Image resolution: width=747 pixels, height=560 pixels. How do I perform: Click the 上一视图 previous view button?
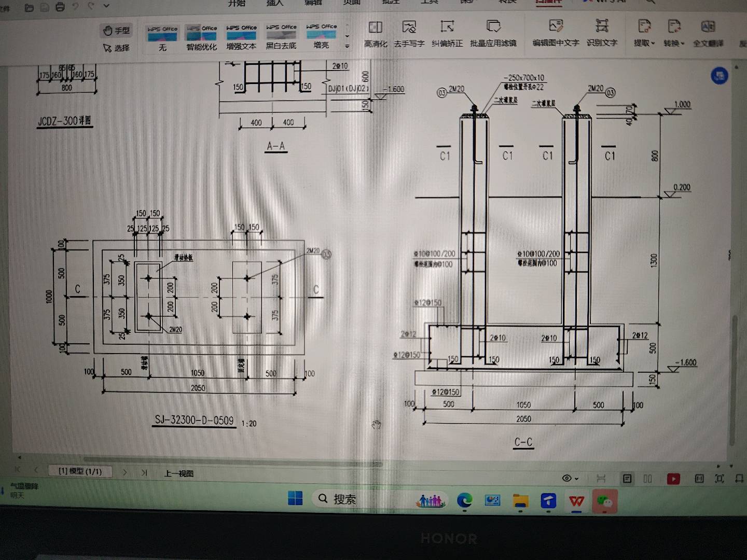[179, 473]
